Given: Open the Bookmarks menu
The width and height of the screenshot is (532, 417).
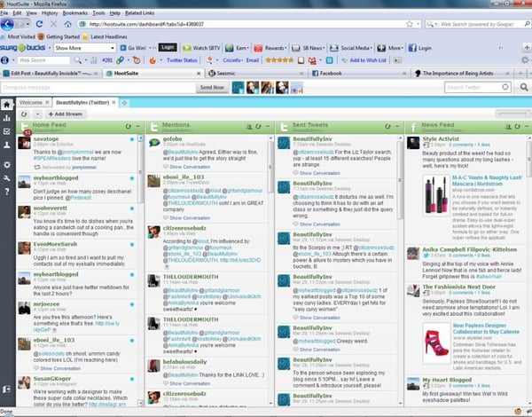Looking at the screenshot, I should (75, 13).
